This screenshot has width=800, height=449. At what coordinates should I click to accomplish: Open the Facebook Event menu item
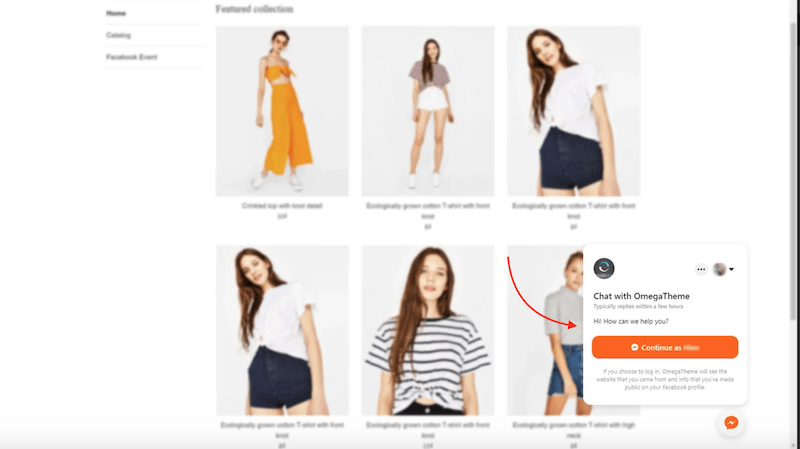coord(132,57)
